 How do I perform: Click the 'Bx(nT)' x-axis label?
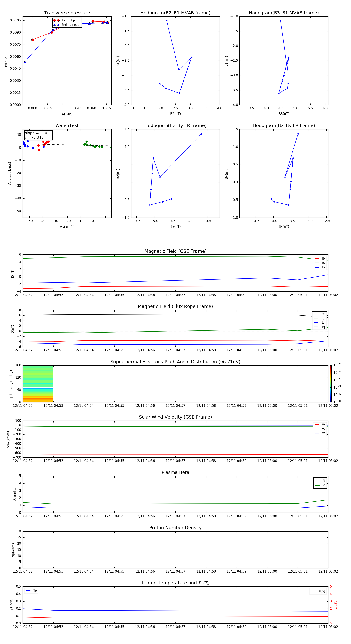[284, 227]
